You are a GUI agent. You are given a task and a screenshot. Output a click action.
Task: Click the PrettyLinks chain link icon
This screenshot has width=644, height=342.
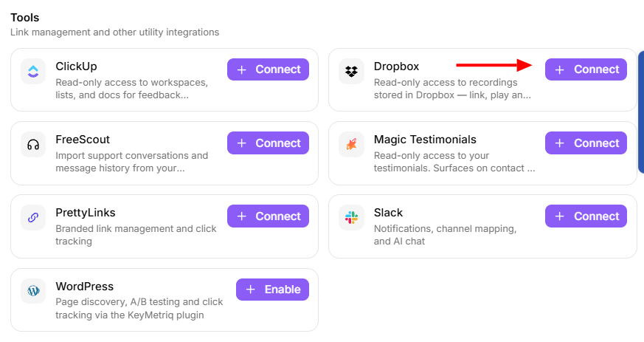(x=33, y=217)
